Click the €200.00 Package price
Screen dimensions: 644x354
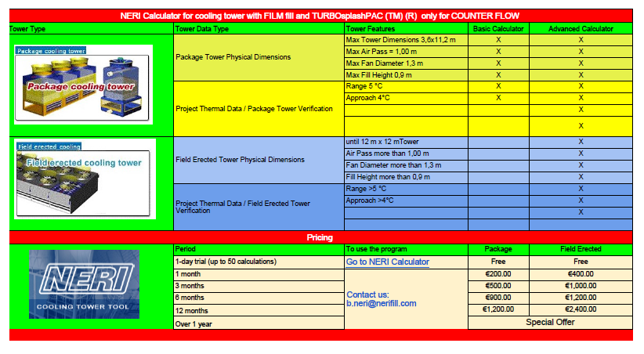pyautogui.click(x=498, y=274)
